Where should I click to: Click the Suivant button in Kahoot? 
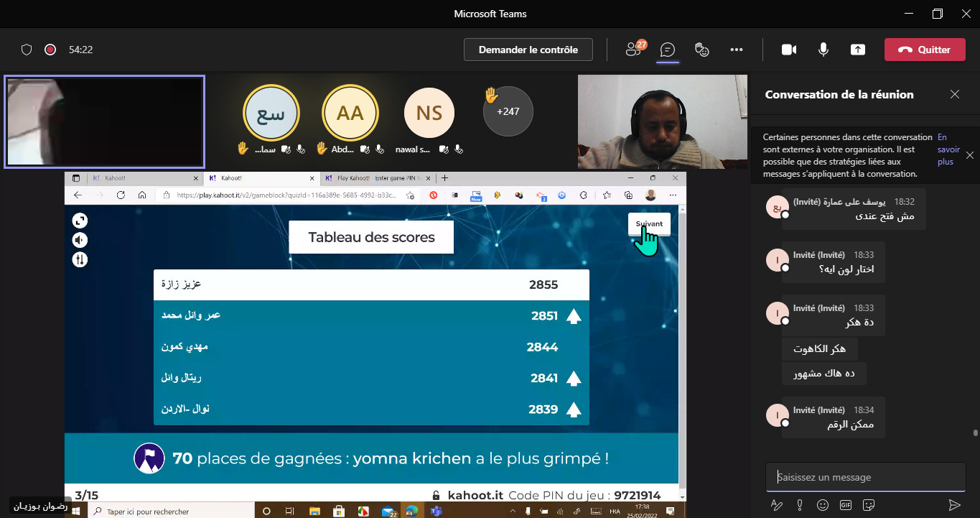649,223
